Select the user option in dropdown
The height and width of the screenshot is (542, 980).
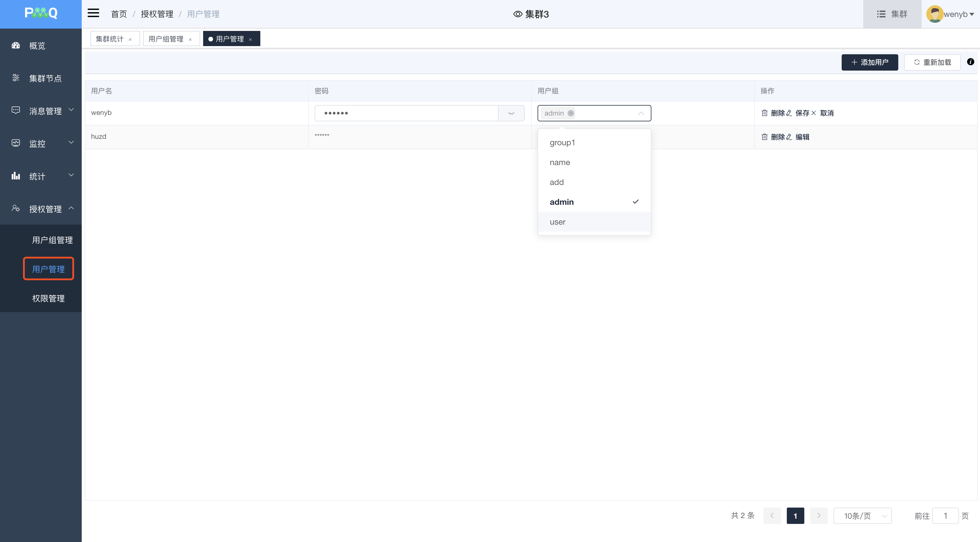(558, 222)
